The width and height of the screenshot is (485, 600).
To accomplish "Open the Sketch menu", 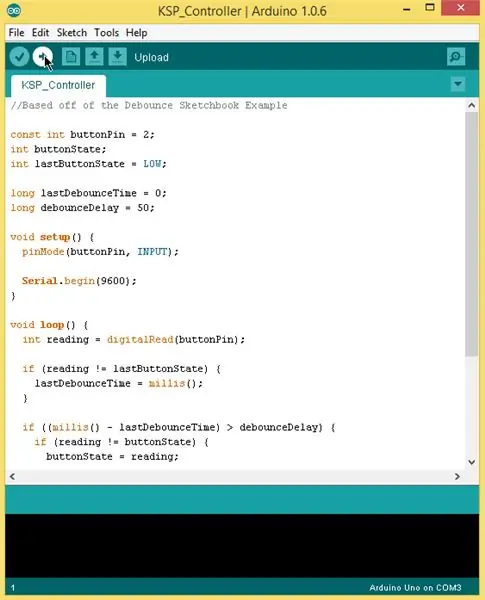I will pos(72,33).
